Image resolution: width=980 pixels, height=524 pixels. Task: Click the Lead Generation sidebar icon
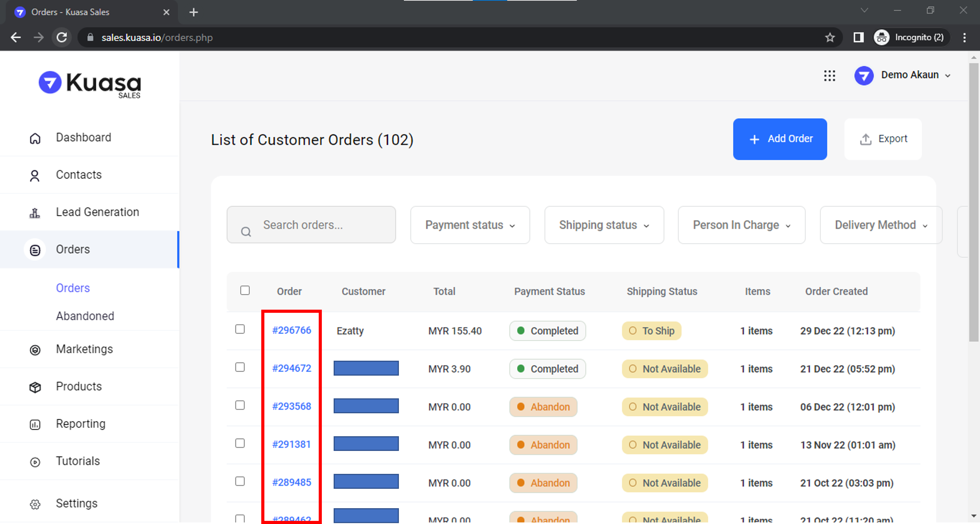(x=35, y=213)
